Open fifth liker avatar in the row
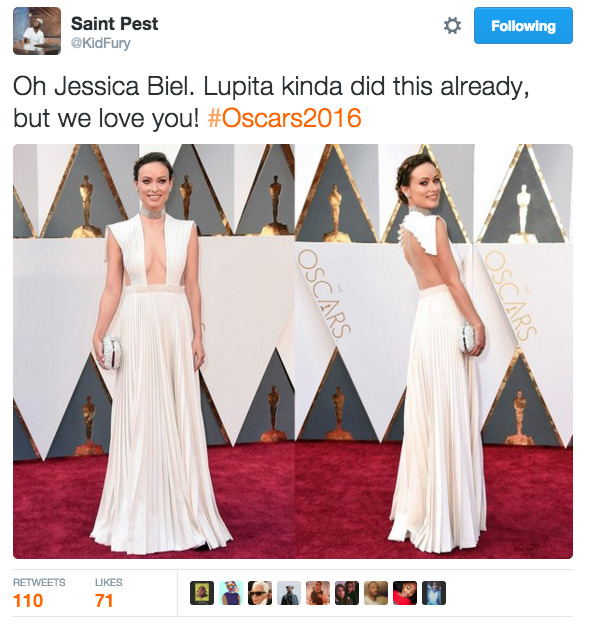The height and width of the screenshot is (625, 589). tap(318, 593)
